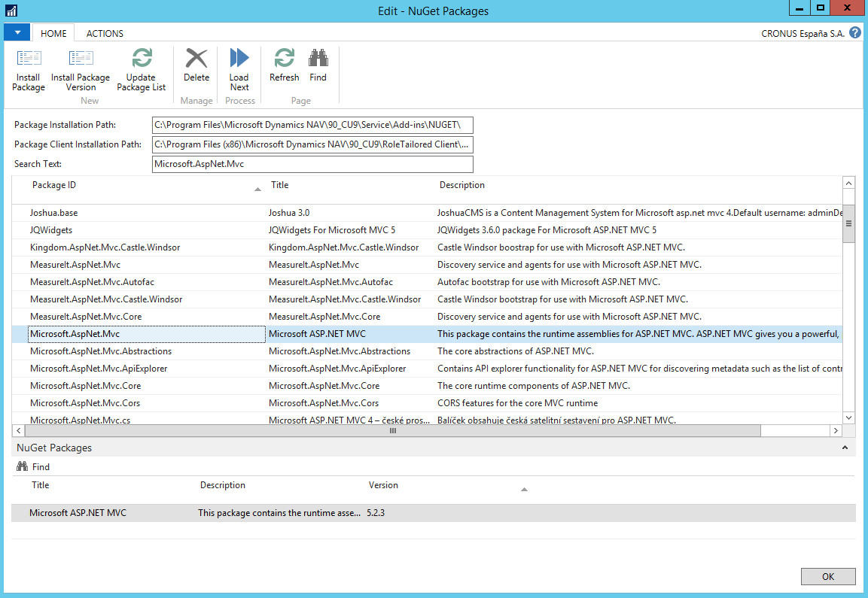Click the Install Package ribbon icon
Viewport: 868px width, 598px height.
(29, 58)
